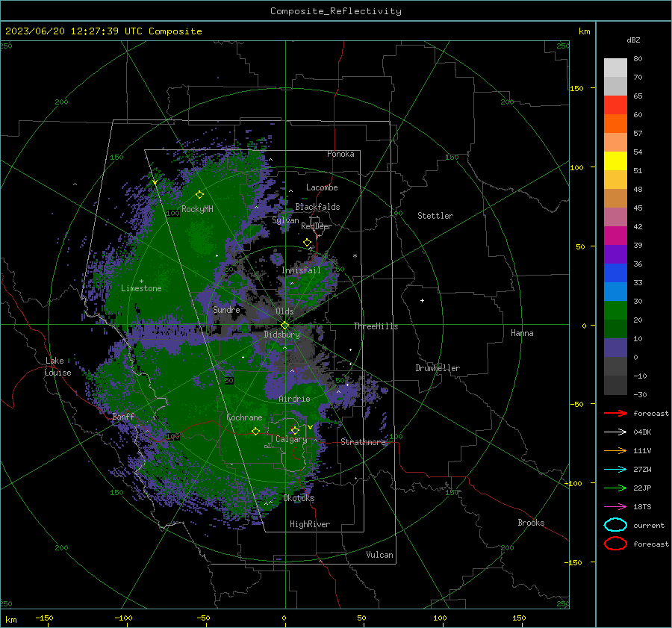Click the HighRiver city label

click(x=310, y=524)
